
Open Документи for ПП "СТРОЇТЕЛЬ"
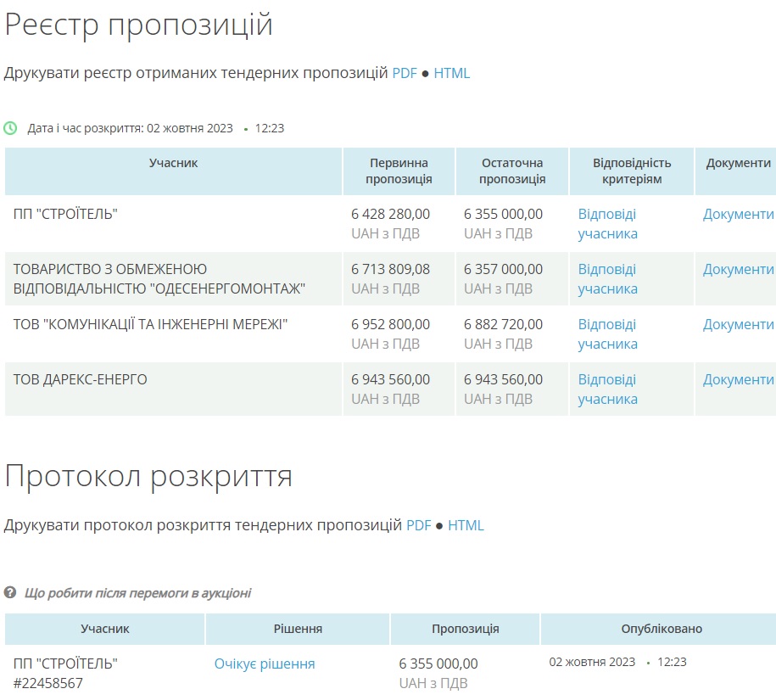[738, 214]
